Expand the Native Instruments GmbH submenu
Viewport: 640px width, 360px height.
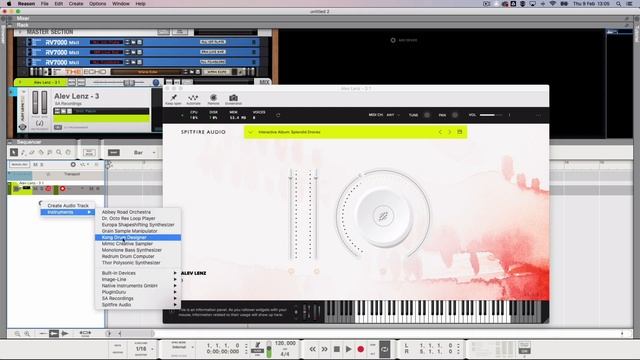[138, 286]
